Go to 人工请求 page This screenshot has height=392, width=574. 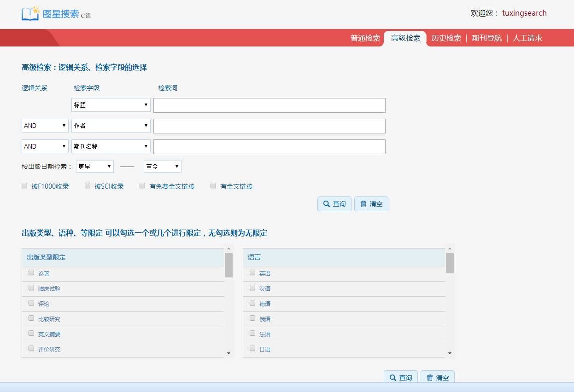[527, 38]
